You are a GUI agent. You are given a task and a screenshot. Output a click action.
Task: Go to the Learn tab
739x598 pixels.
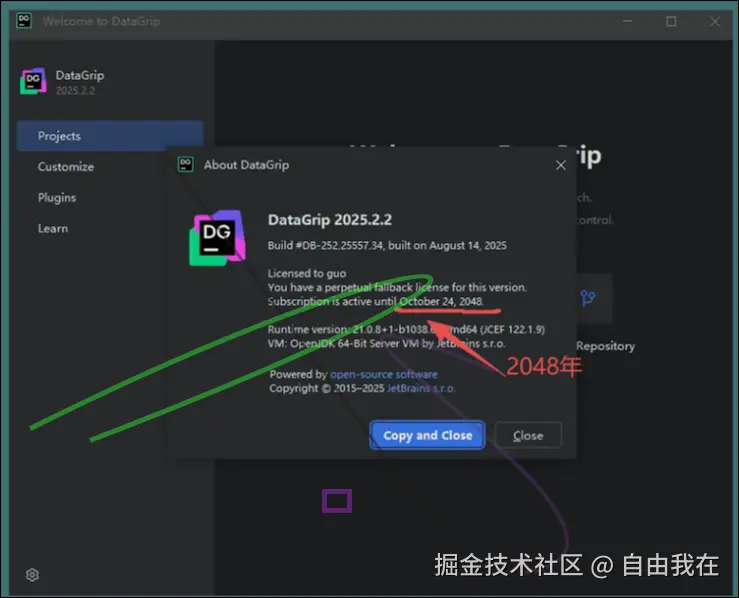coord(53,229)
